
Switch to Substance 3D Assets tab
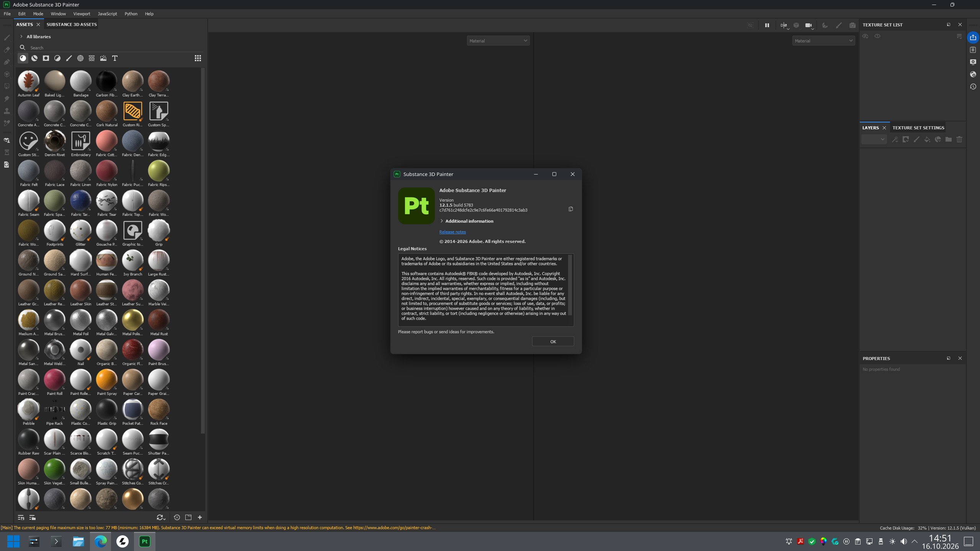(x=72, y=24)
